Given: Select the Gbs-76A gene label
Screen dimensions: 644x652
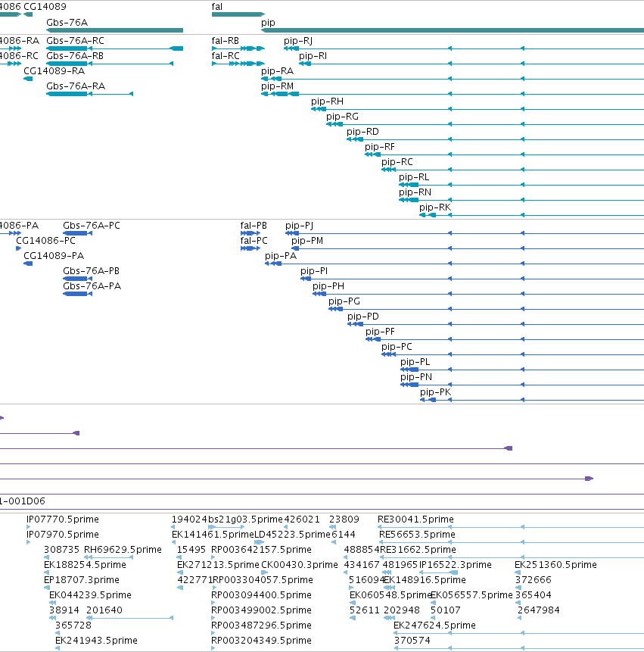Looking at the screenshot, I should point(67,23).
